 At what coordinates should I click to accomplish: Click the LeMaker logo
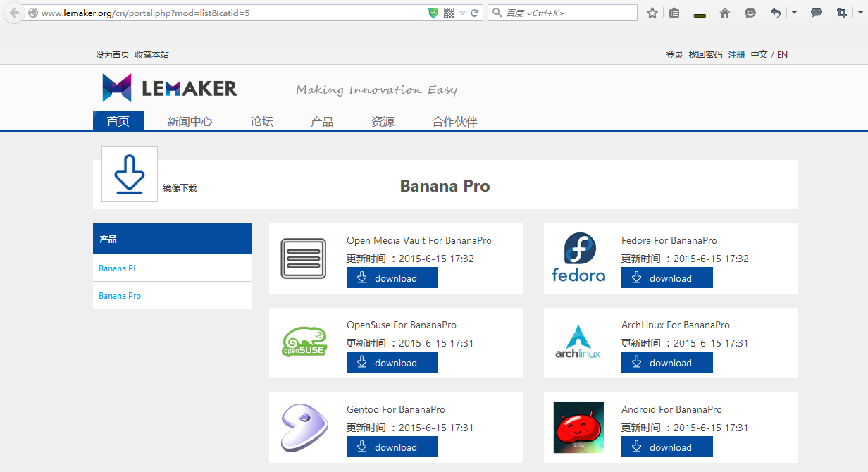[x=170, y=88]
